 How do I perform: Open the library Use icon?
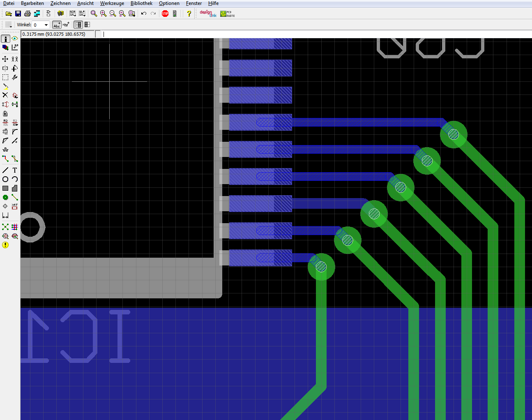tap(61, 14)
